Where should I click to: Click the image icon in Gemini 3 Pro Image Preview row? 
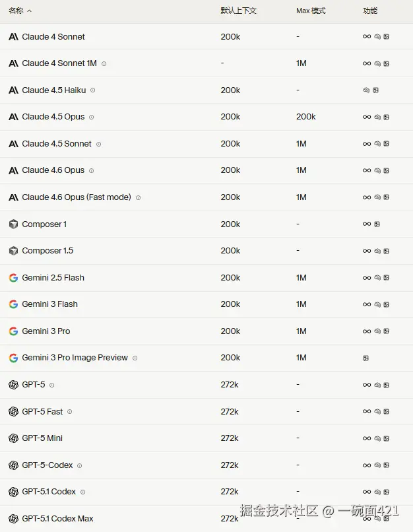click(x=366, y=358)
